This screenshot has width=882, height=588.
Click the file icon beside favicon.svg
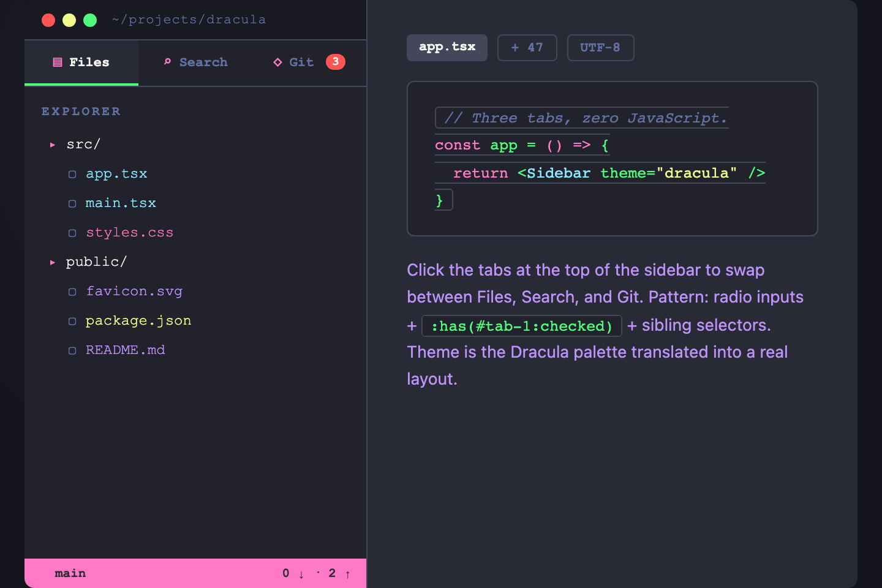pos(72,292)
